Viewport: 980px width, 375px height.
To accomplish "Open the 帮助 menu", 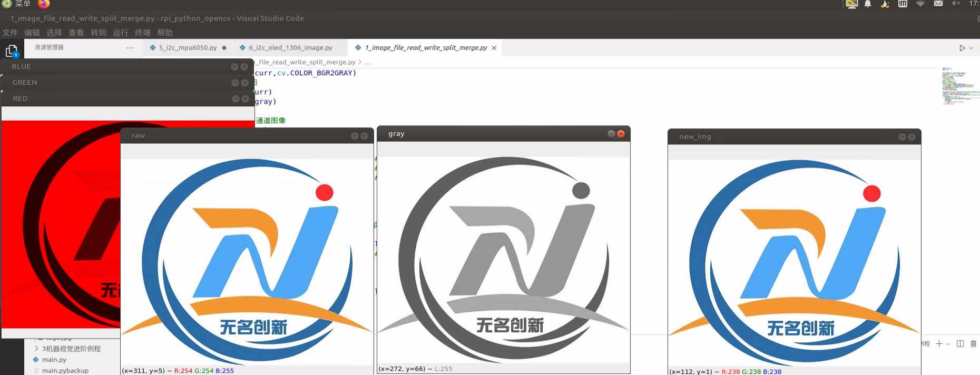I will [x=165, y=33].
